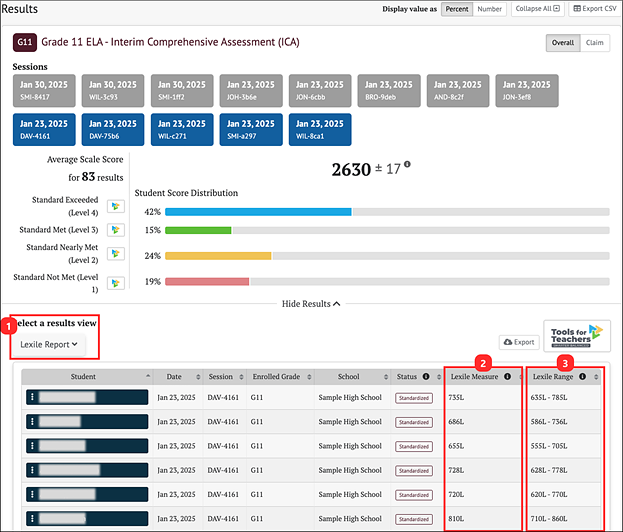Open resources icon beside Standard Not Met

(x=115, y=283)
